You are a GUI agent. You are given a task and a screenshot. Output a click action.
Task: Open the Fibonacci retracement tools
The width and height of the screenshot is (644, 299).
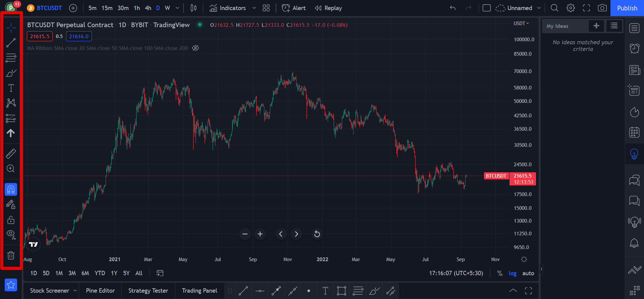tap(11, 58)
